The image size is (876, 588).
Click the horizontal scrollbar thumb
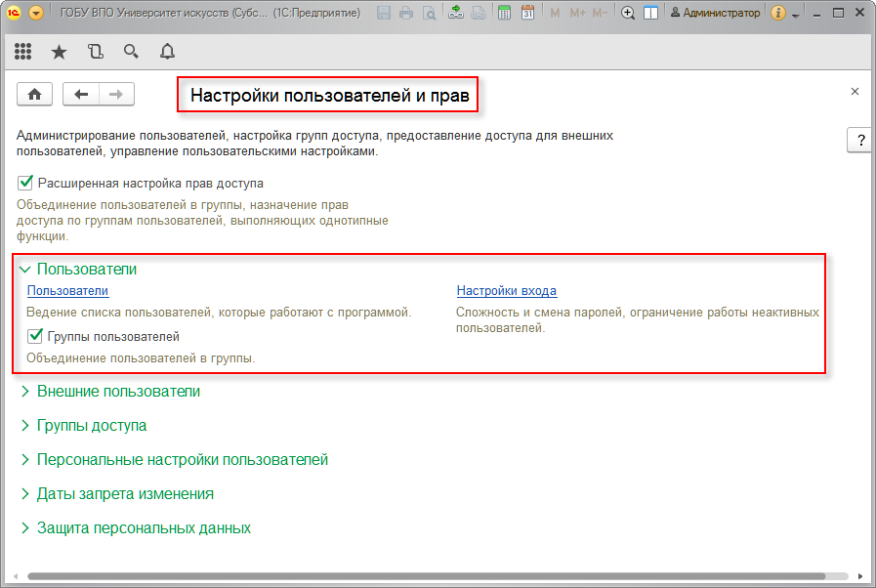click(426, 576)
